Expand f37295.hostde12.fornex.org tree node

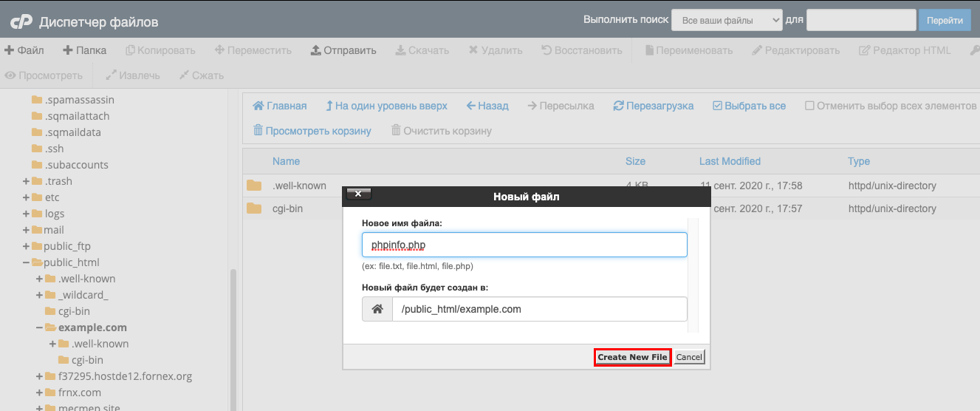40,376
